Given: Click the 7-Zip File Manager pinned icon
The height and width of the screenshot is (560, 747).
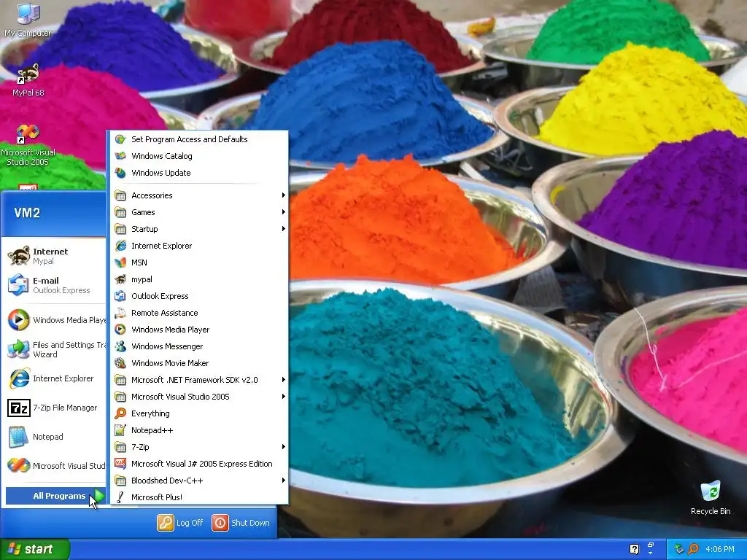Looking at the screenshot, I should click(x=18, y=408).
